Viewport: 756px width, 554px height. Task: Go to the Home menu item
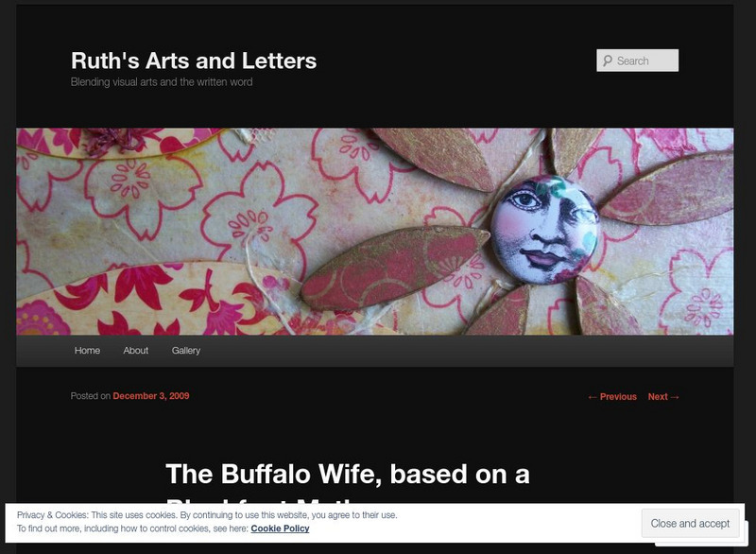click(87, 351)
